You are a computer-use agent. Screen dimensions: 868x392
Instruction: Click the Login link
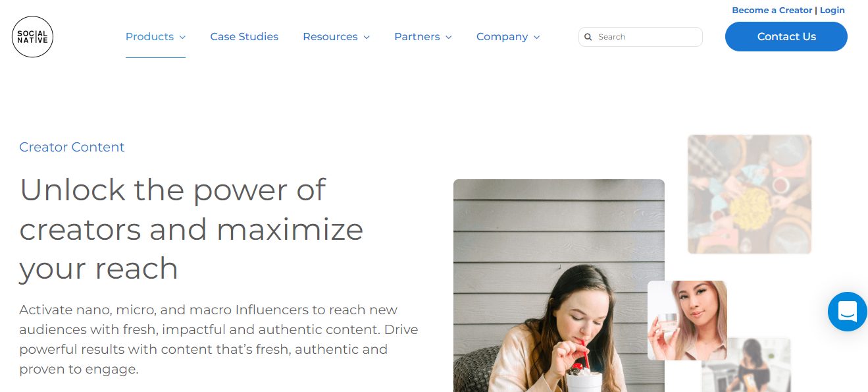(832, 11)
